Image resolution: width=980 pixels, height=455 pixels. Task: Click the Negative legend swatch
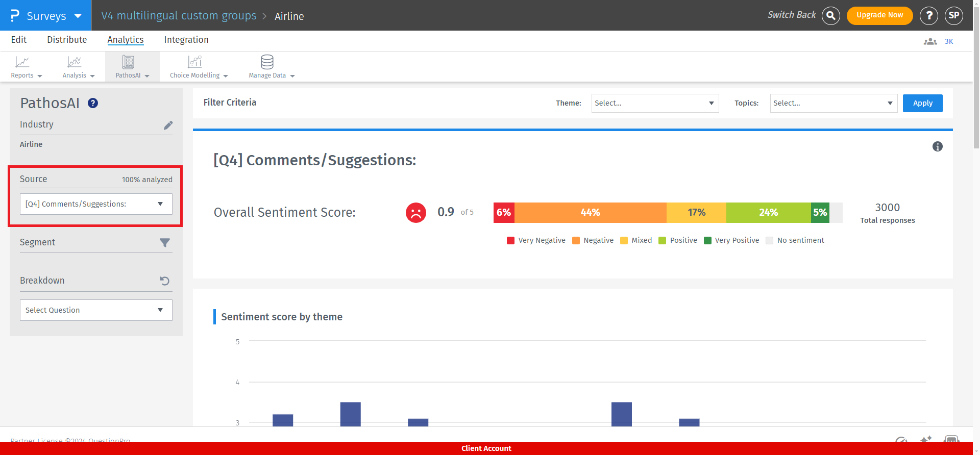click(576, 241)
